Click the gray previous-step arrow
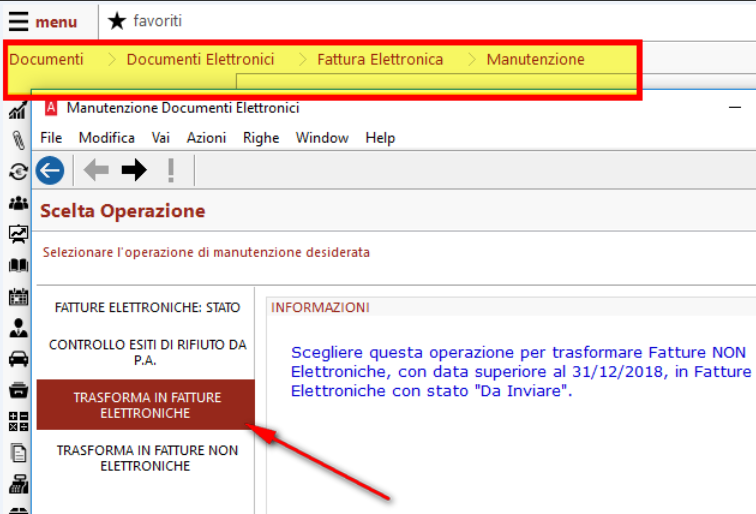756x514 pixels. [96, 170]
